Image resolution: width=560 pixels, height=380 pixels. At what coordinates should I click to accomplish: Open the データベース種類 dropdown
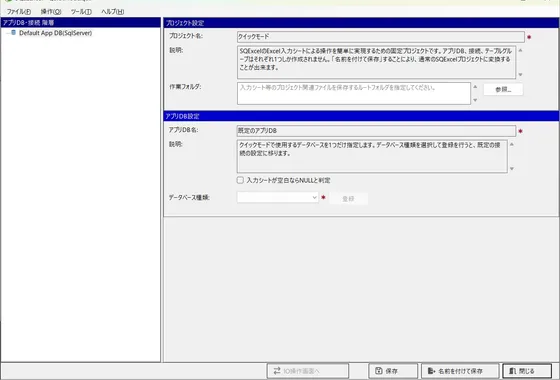click(278, 198)
